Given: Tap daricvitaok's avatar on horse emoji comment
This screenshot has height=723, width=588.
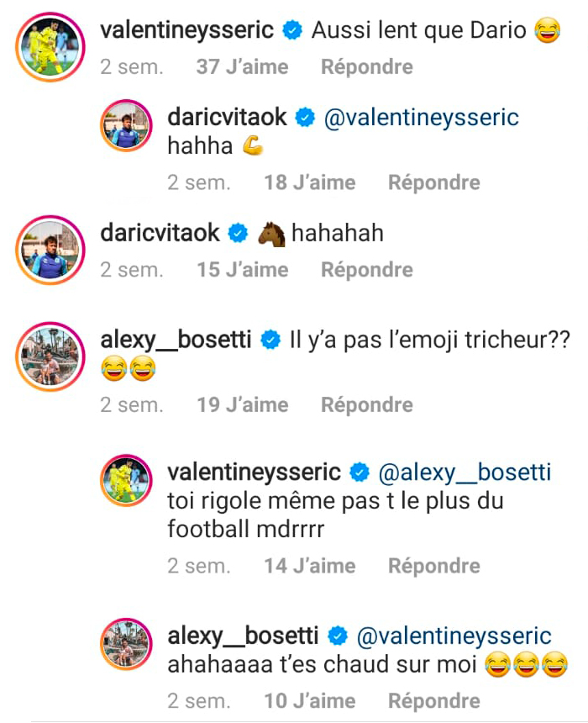Looking at the screenshot, I should click(51, 250).
